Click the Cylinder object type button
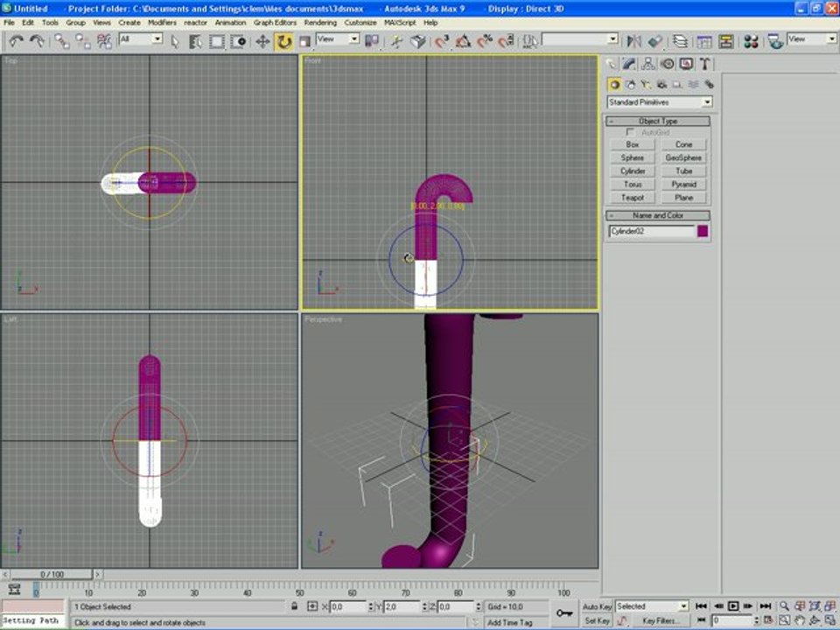The height and width of the screenshot is (630, 840). (632, 171)
